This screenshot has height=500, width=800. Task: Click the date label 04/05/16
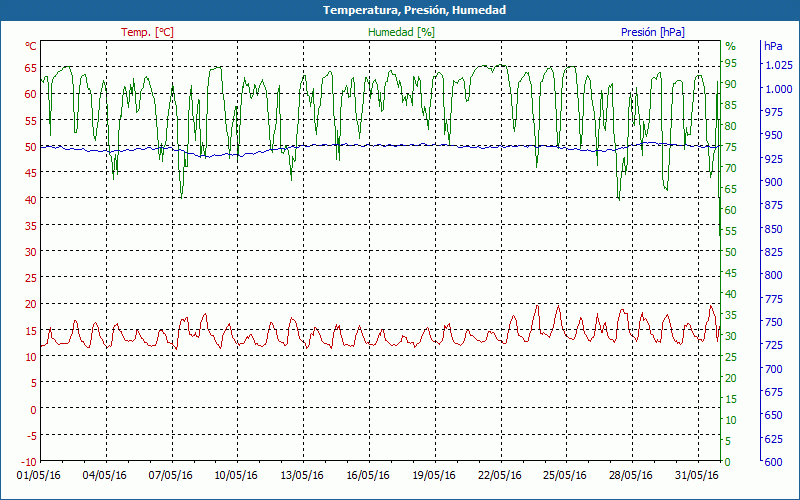pyautogui.click(x=105, y=475)
